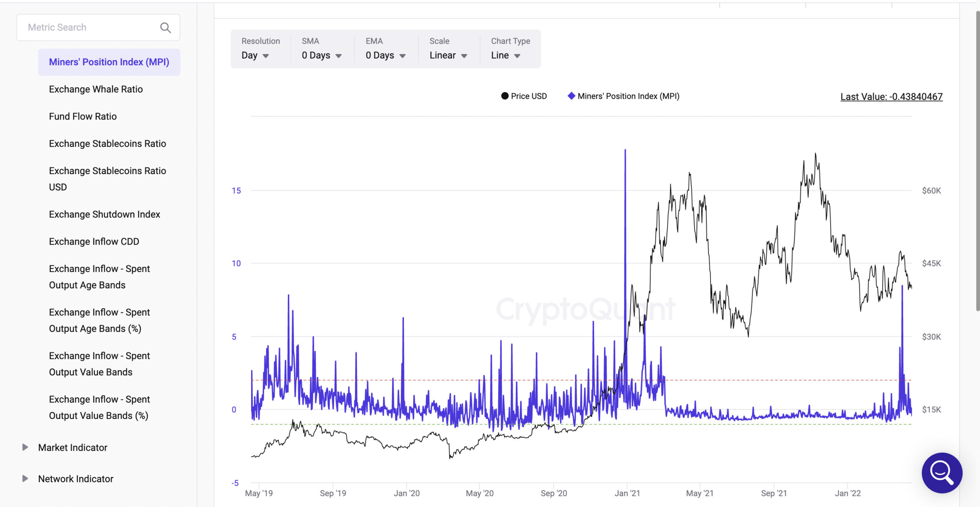The width and height of the screenshot is (980, 507).
Task: Click the Last Value -0.43840467 link
Action: 892,96
